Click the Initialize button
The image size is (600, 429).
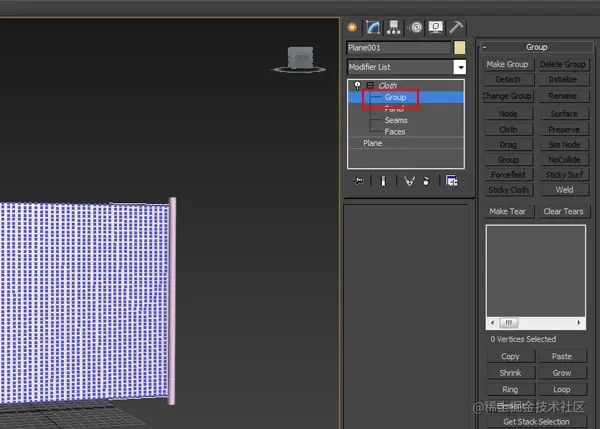(x=562, y=80)
